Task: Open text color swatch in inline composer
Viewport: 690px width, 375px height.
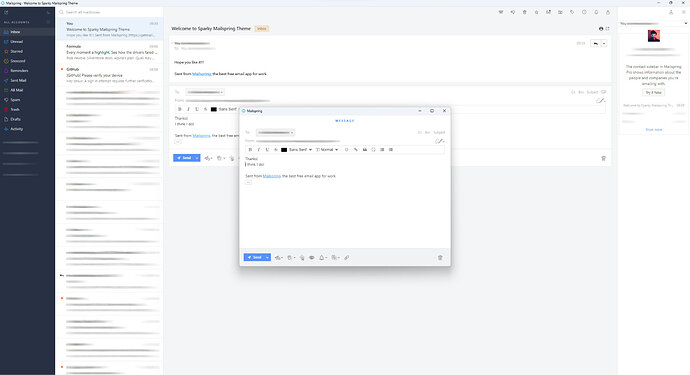Action: [214, 109]
